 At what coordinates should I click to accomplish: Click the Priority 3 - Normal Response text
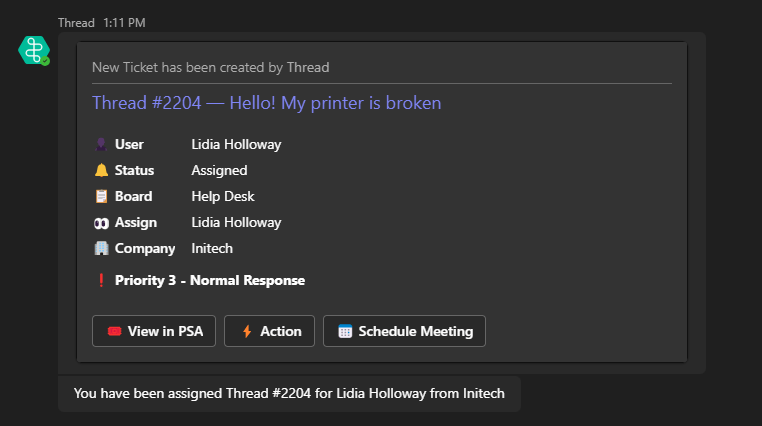tap(210, 280)
